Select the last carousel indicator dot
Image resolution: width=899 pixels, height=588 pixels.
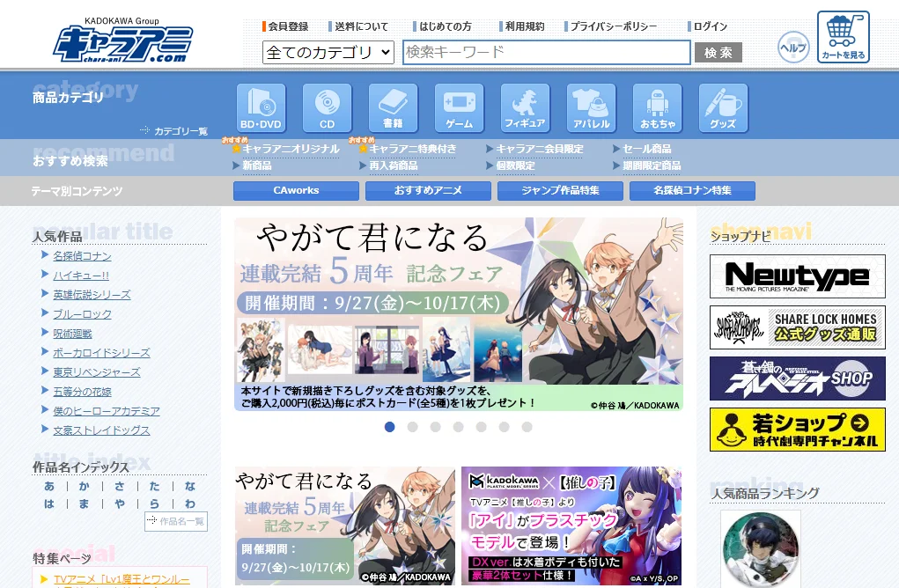coord(527,427)
